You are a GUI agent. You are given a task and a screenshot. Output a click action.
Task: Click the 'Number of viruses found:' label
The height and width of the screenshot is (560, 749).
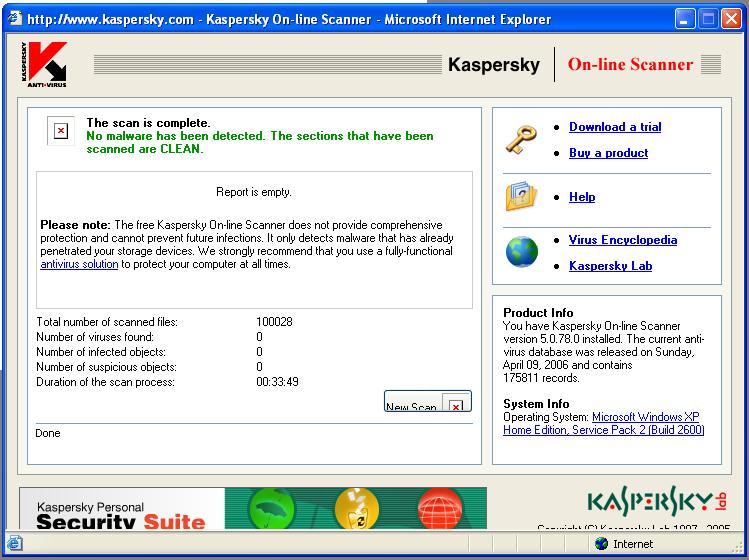tap(95, 337)
